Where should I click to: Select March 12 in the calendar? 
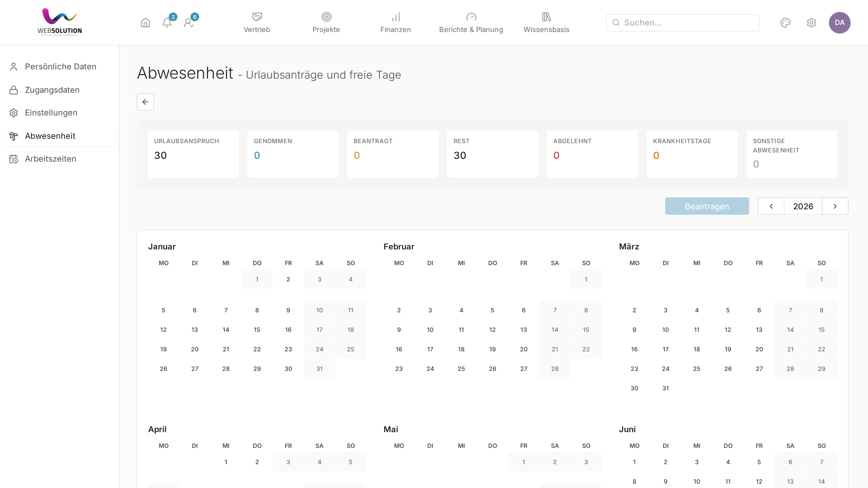[x=728, y=330]
